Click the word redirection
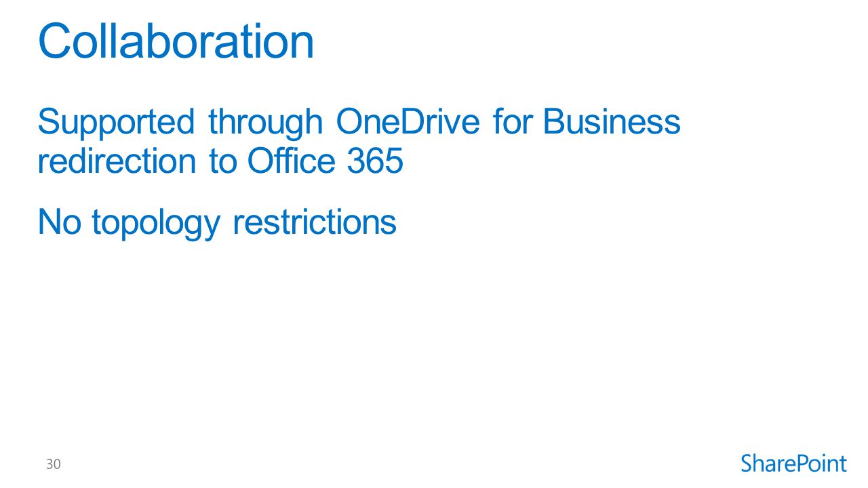868x488 pixels. [117, 161]
